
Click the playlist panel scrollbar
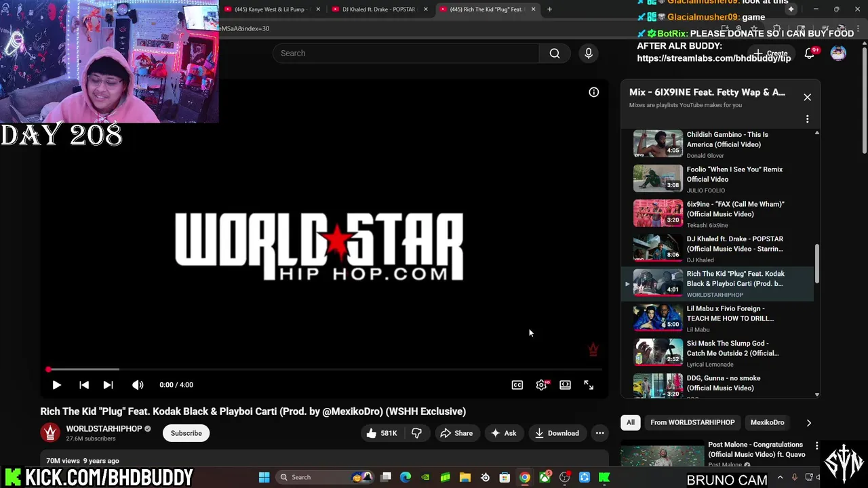[x=816, y=264]
